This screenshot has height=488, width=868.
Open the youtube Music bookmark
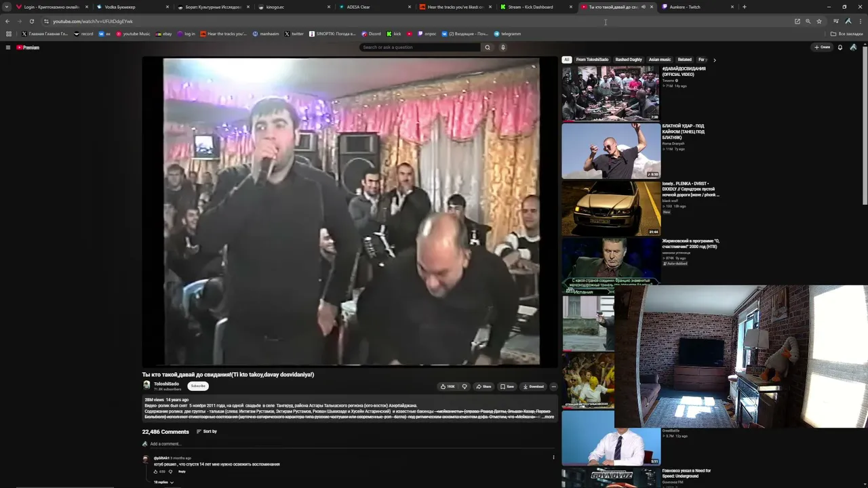pyautogui.click(x=133, y=34)
